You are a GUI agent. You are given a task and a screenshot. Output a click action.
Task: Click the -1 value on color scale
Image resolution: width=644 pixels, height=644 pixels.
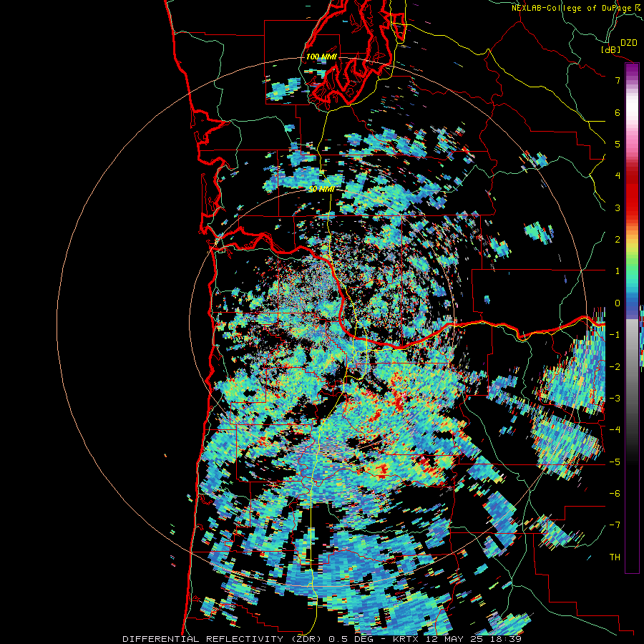tap(615, 335)
